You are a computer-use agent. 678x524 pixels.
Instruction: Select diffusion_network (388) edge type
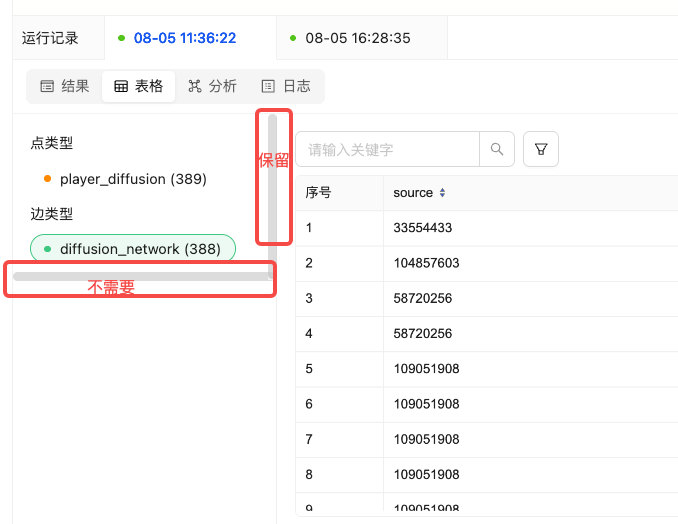(133, 249)
